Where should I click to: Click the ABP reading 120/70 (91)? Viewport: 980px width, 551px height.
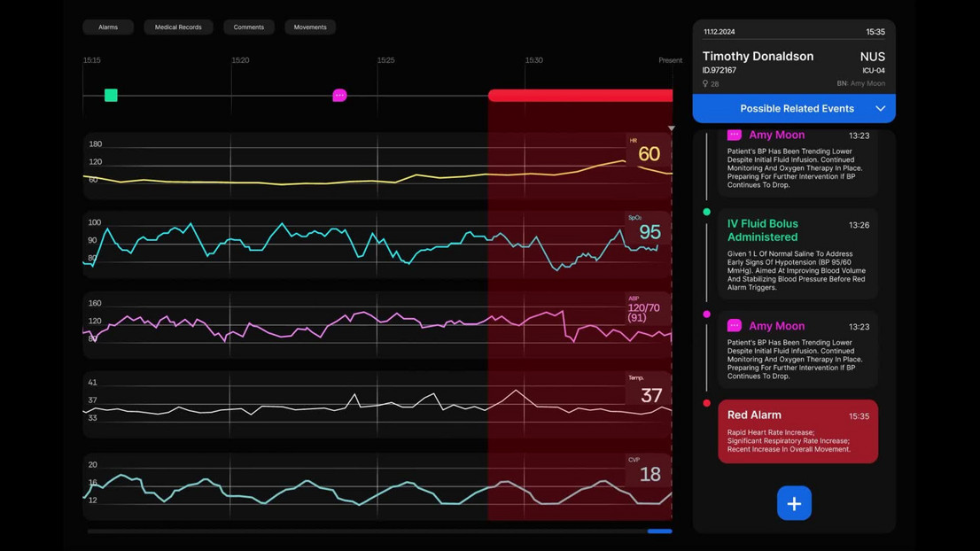tap(643, 313)
